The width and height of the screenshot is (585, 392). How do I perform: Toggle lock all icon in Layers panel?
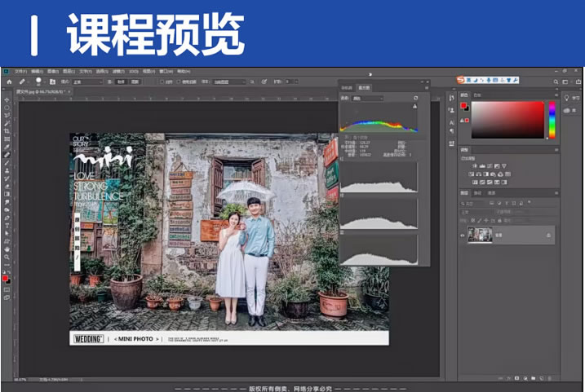pos(499,221)
